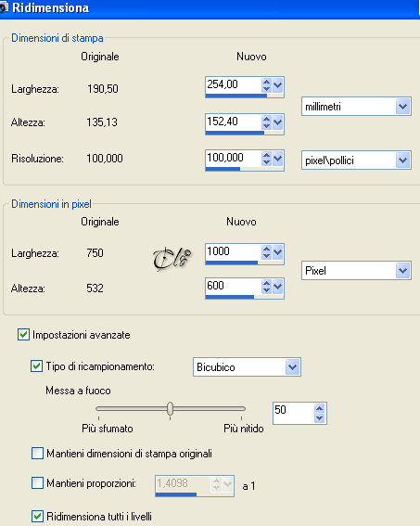Check Mantieni dimensioni di stampa originali

[37, 454]
